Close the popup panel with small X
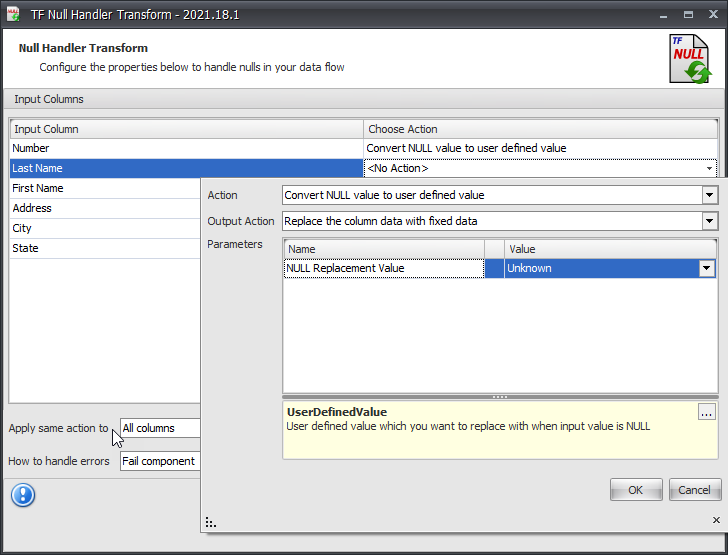 [x=715, y=520]
